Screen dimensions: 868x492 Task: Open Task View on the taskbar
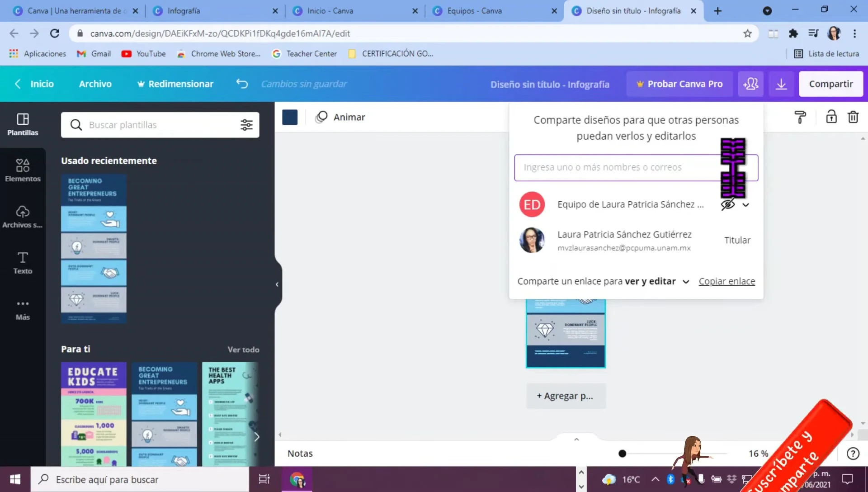(x=264, y=479)
